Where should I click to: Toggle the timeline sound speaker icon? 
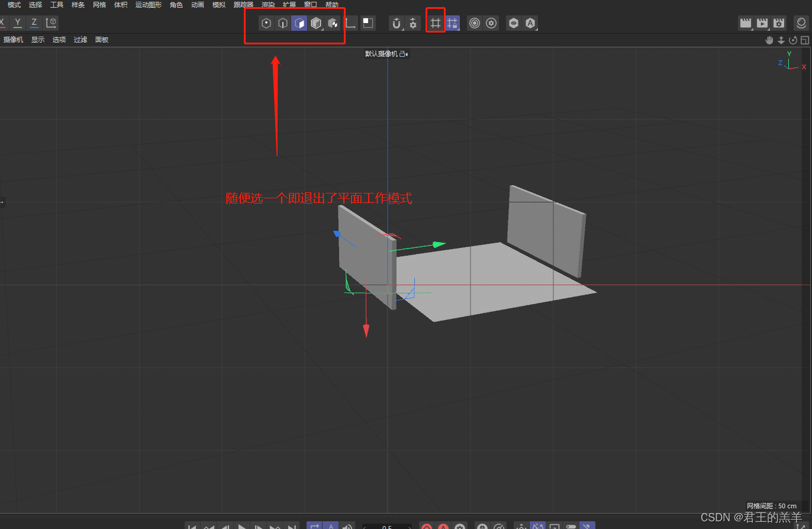pos(348,526)
